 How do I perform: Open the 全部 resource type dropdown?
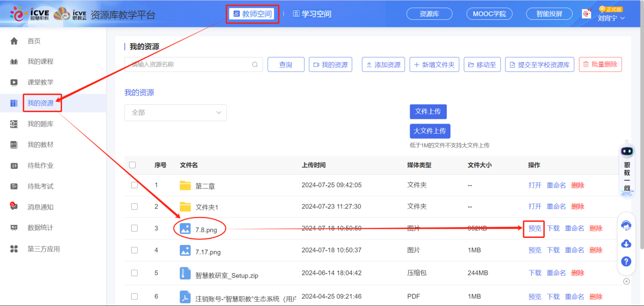tap(175, 112)
